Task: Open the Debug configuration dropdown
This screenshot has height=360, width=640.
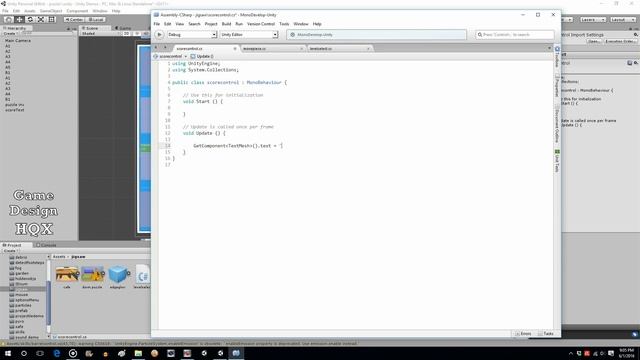Action: [192, 35]
